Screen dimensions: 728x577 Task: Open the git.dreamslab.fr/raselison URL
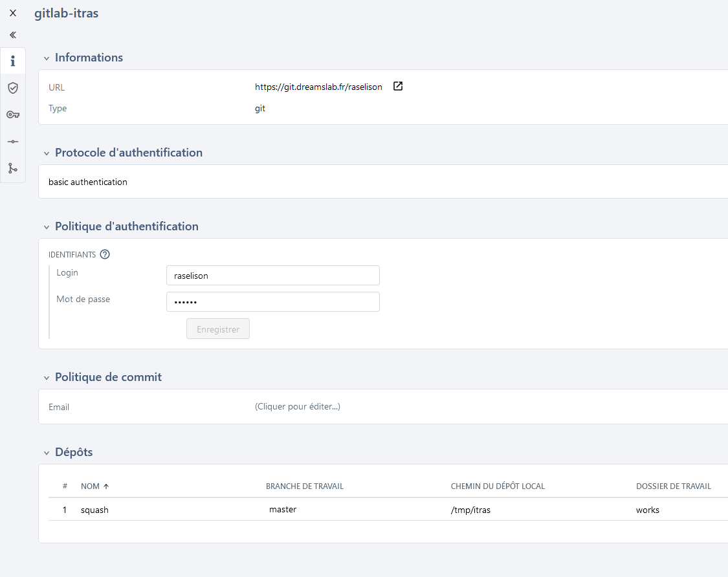[318, 87]
